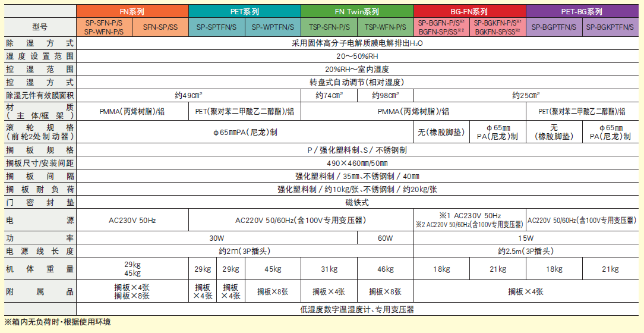Viewport: 644px width, 333px height.
Task: Click the 46kg weight value
Action: click(385, 269)
